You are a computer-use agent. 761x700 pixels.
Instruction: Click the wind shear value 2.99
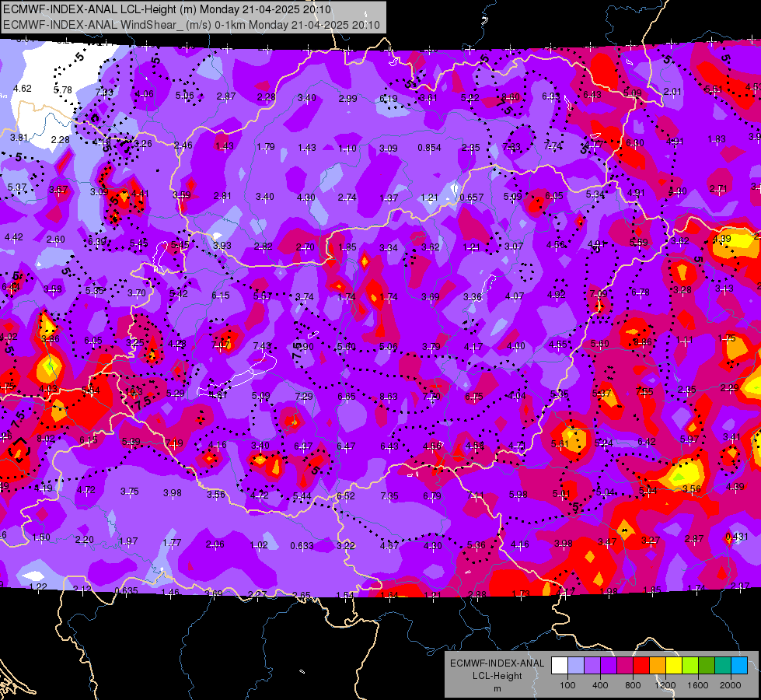347,98
